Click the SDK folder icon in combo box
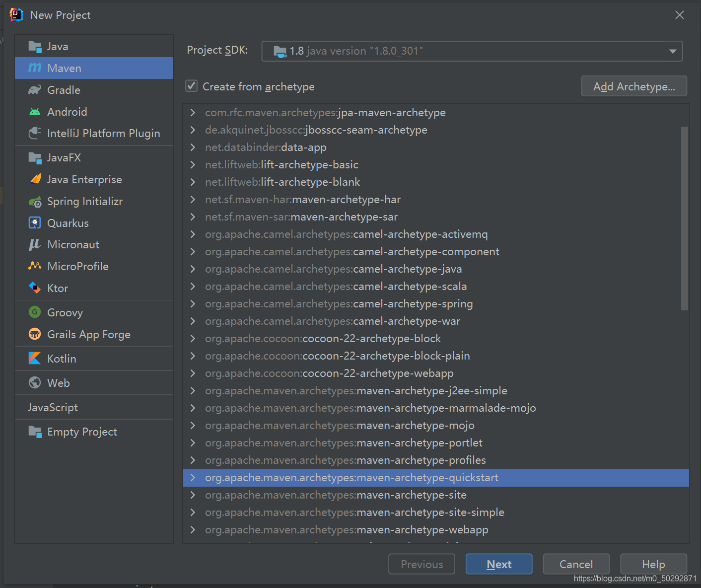 click(280, 51)
